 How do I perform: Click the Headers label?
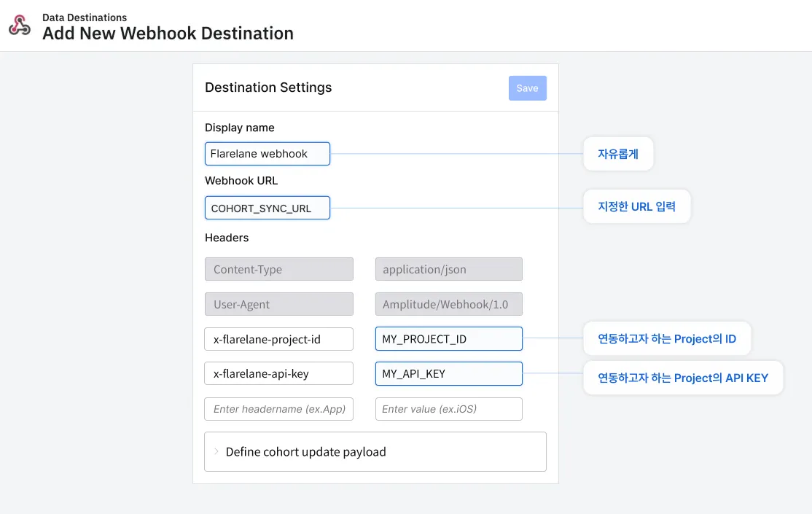point(227,238)
